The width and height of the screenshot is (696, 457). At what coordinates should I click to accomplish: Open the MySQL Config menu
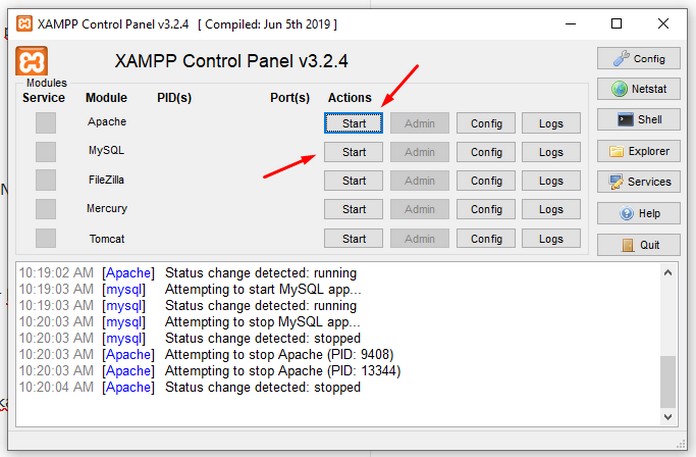coord(486,152)
